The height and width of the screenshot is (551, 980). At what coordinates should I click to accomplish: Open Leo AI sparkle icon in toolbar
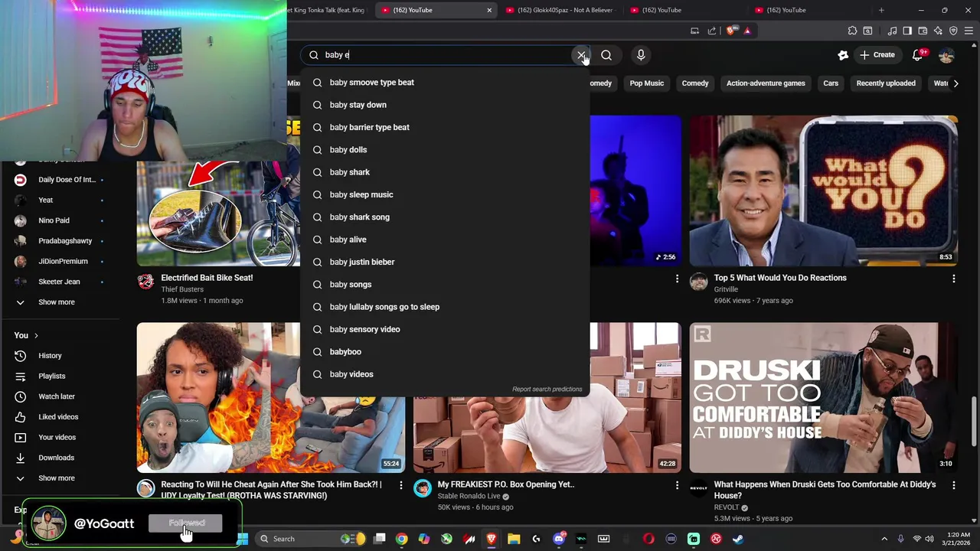point(938,31)
